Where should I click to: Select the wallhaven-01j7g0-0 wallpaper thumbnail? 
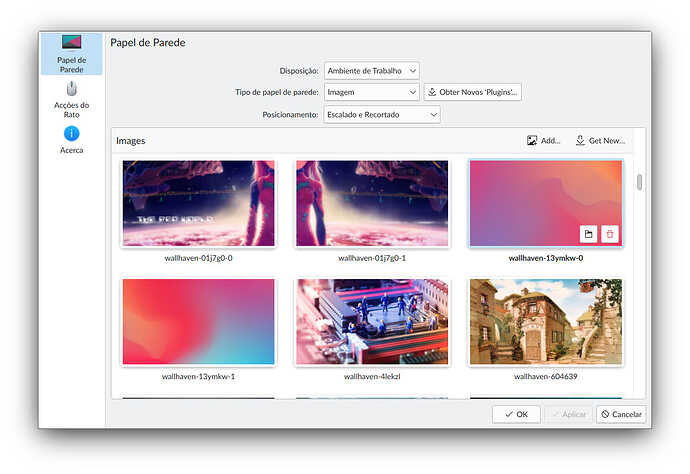(x=198, y=203)
